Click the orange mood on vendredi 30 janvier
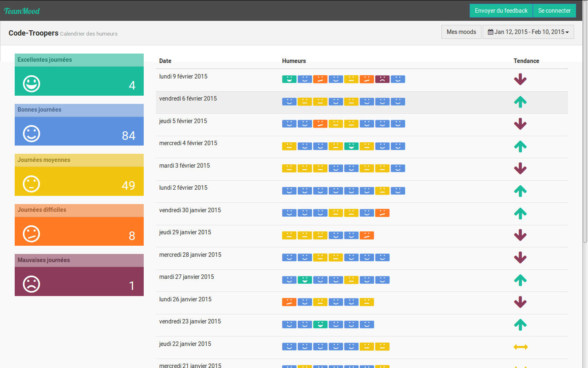Viewport: 588px width, 368px height. pyautogui.click(x=382, y=213)
